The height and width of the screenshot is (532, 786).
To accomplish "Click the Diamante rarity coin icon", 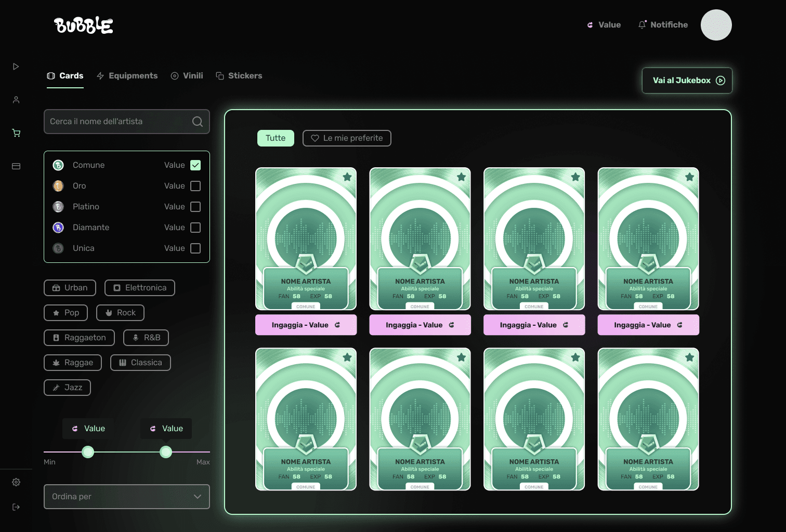I will (58, 228).
